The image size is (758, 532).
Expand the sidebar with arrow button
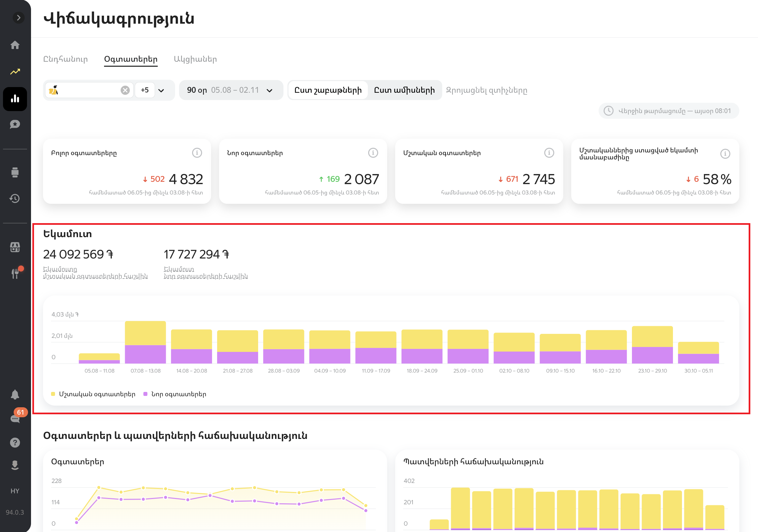point(19,17)
